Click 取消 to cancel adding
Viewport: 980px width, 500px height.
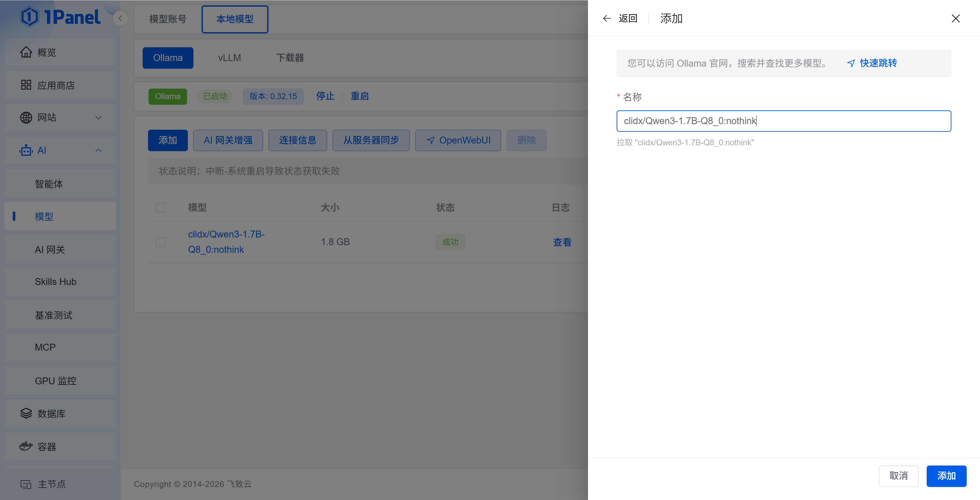pyautogui.click(x=899, y=476)
